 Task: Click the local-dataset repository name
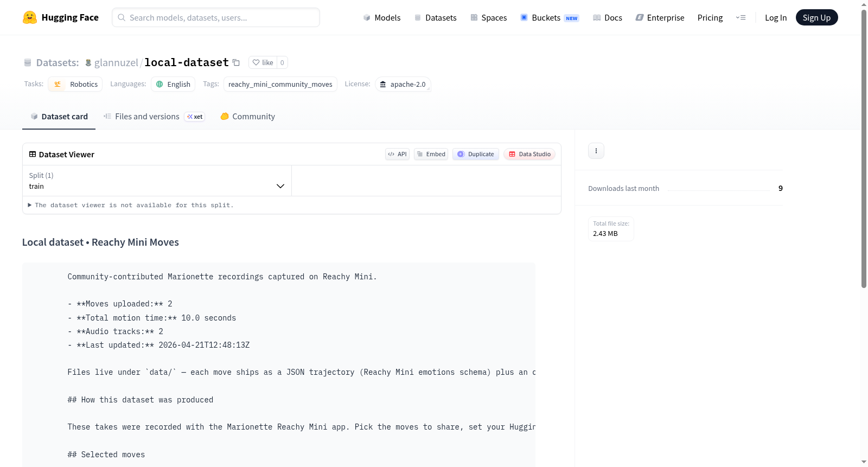coord(187,62)
